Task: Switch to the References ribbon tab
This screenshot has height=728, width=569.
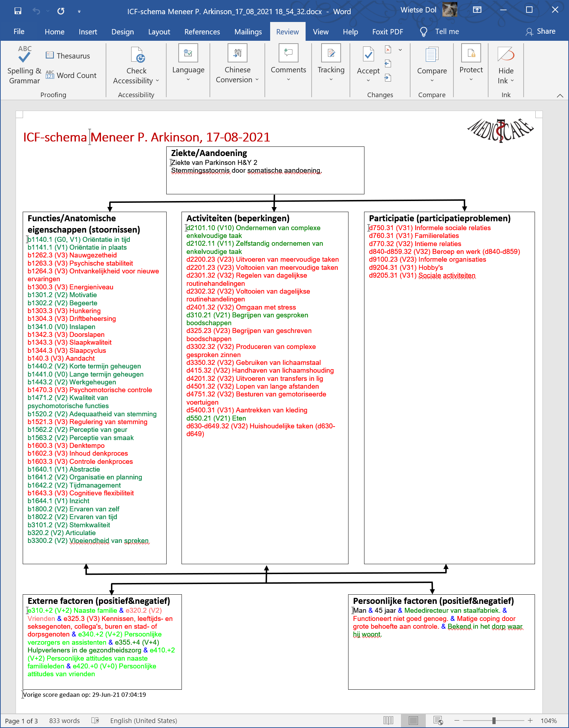Action: [202, 32]
